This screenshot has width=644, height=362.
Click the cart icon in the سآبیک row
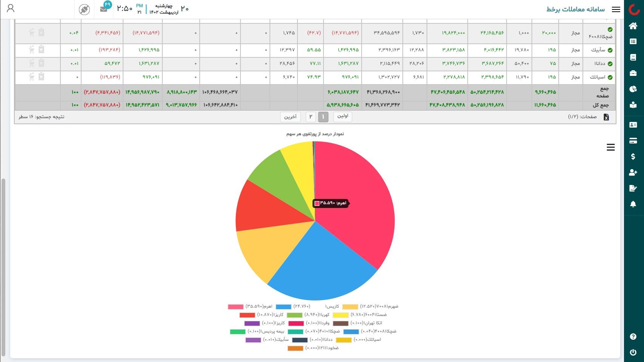[31, 49]
